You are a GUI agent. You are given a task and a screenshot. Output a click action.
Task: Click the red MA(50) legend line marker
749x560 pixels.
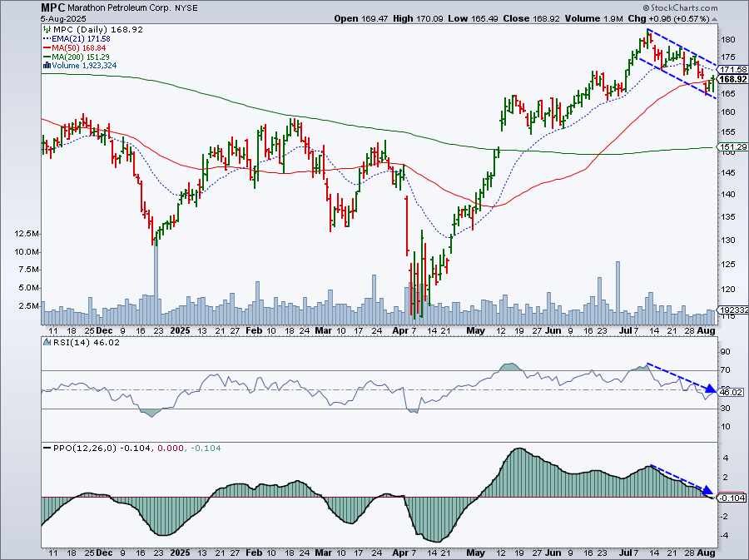pyautogui.click(x=47, y=48)
